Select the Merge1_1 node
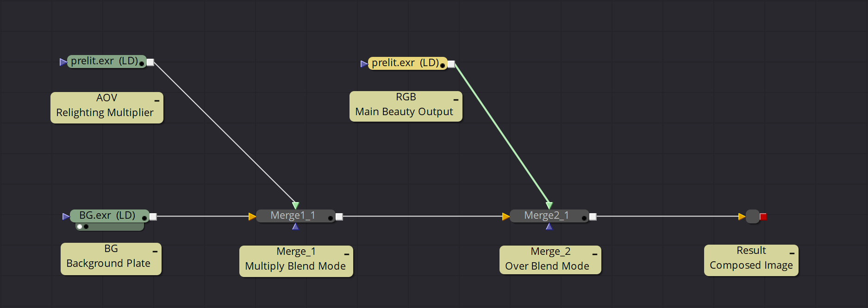Image resolution: width=868 pixels, height=308 pixels. tap(293, 216)
